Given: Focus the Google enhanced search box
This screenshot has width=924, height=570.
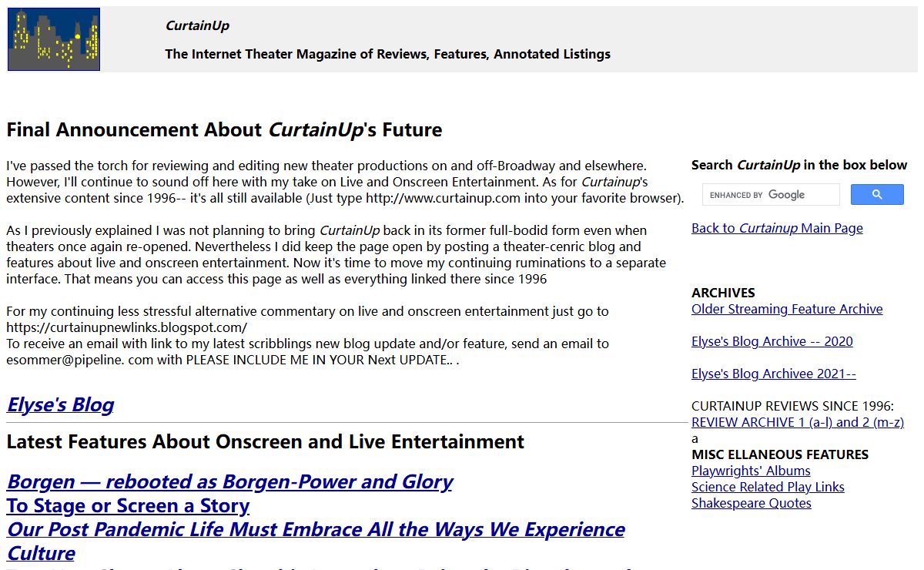Looking at the screenshot, I should pos(771,195).
